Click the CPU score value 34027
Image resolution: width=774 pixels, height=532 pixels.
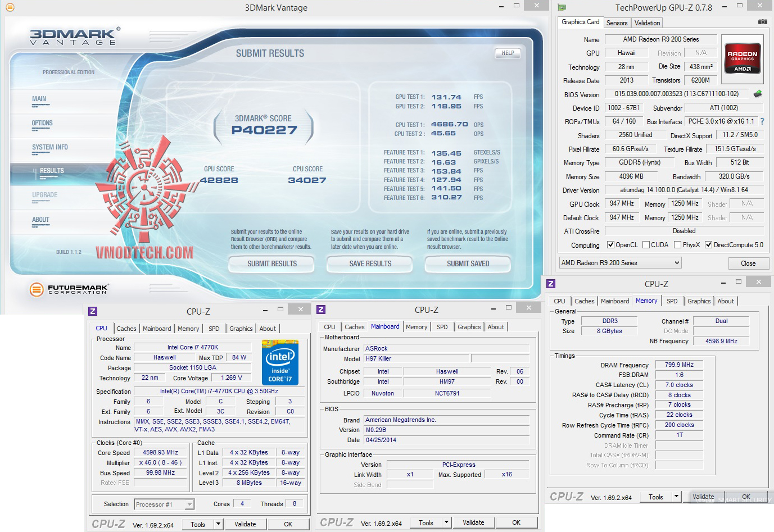tap(307, 180)
